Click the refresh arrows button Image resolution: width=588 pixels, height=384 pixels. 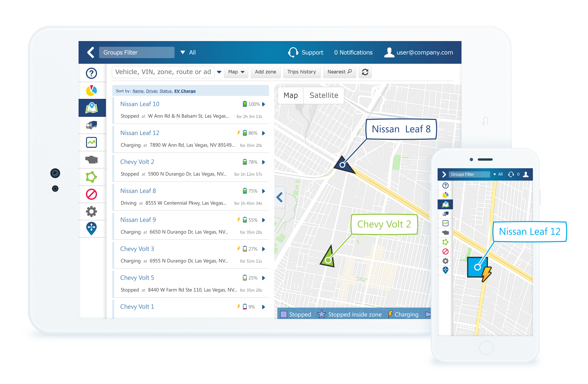(x=365, y=72)
